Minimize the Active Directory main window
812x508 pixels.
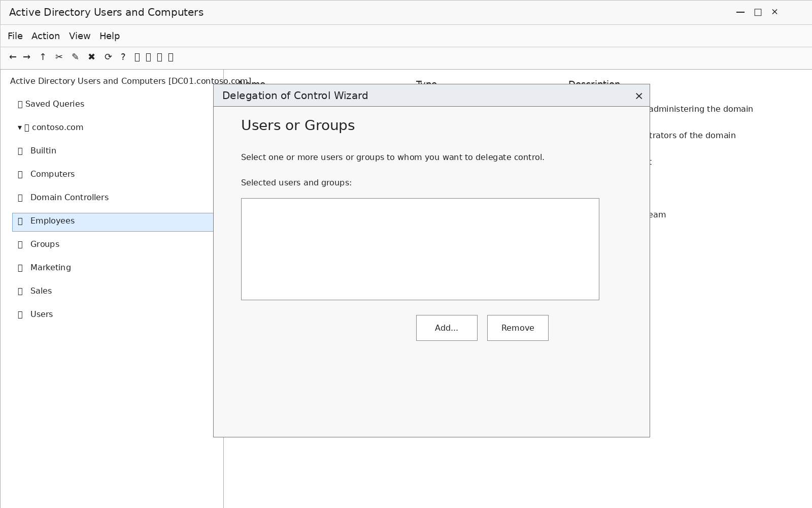point(740,12)
